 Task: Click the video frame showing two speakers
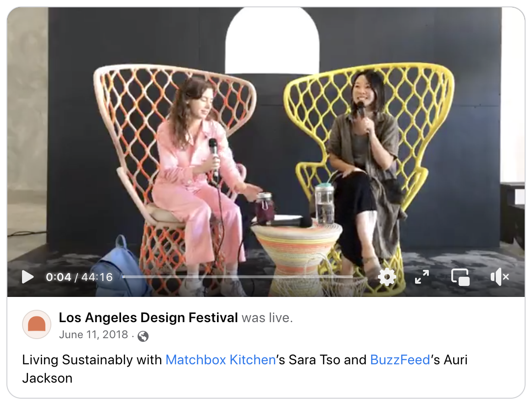266,143
